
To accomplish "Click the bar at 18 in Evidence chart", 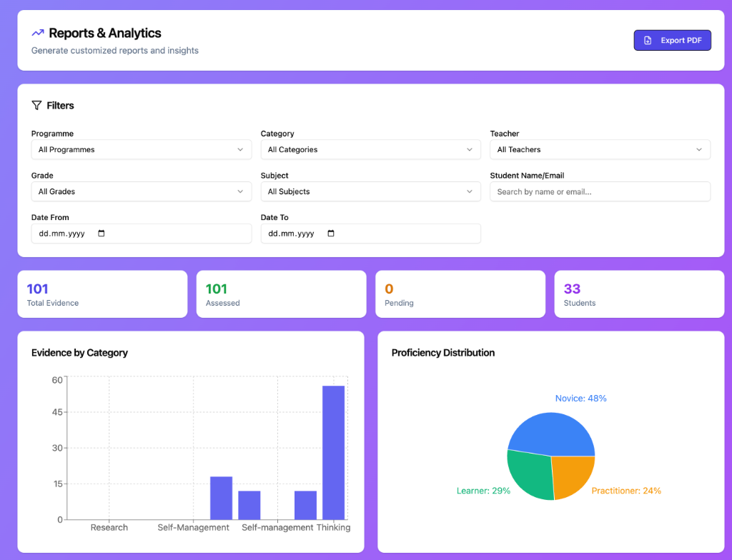I will tap(222, 498).
